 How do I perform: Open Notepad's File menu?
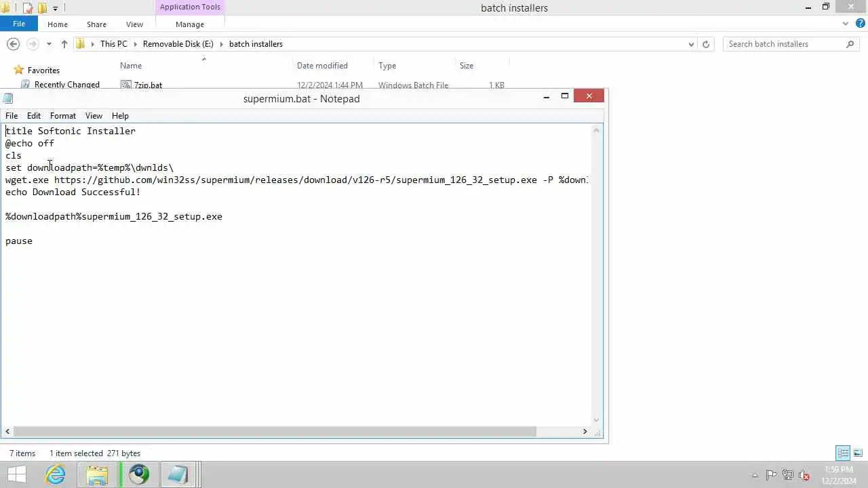(x=12, y=116)
